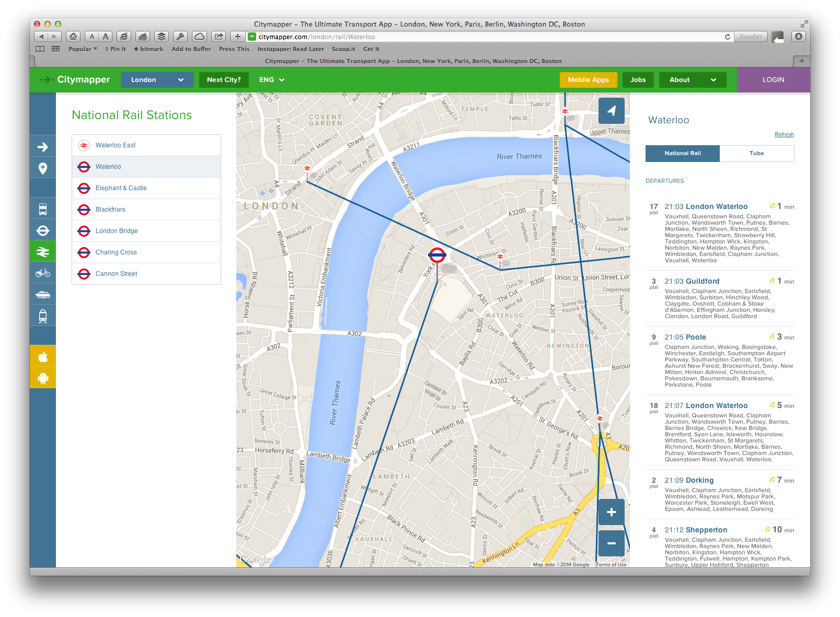Select Blackfriars station in the list
The width and height of the screenshot is (840, 617).
(146, 209)
